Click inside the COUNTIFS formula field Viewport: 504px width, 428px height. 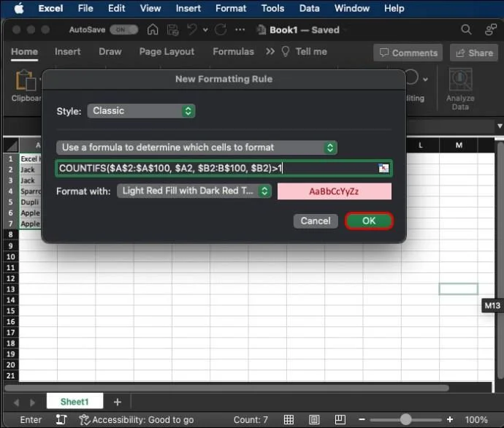click(219, 168)
